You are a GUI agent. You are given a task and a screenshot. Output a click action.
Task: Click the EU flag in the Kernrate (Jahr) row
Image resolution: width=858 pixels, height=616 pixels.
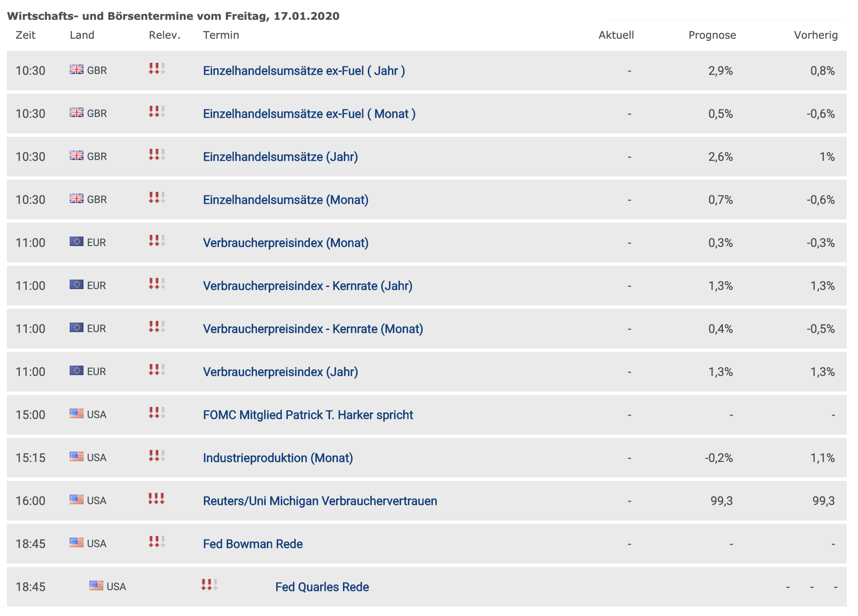tap(77, 284)
